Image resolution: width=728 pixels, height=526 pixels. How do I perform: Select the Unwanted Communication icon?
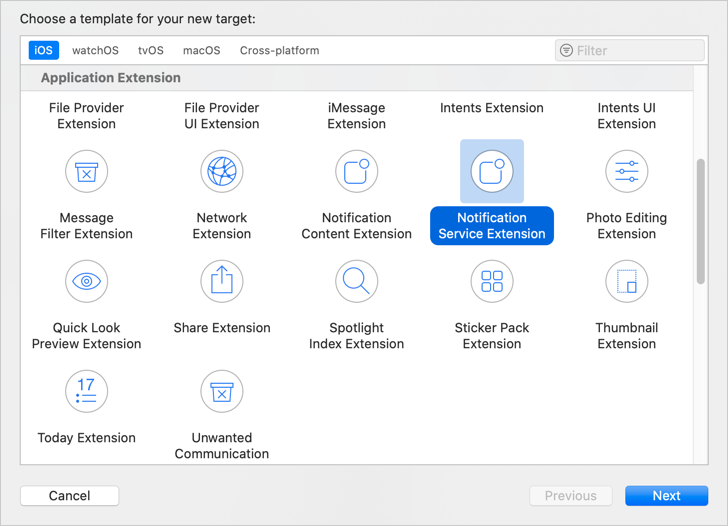point(221,391)
